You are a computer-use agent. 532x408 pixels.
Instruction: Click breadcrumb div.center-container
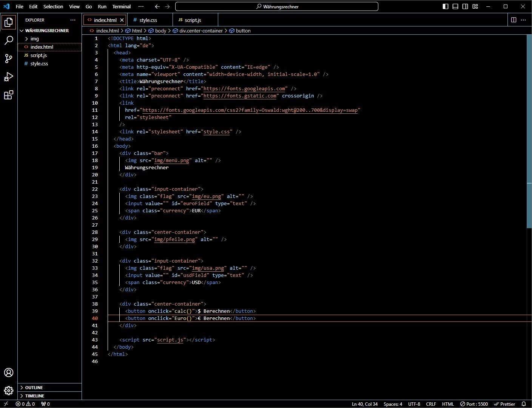click(x=197, y=31)
